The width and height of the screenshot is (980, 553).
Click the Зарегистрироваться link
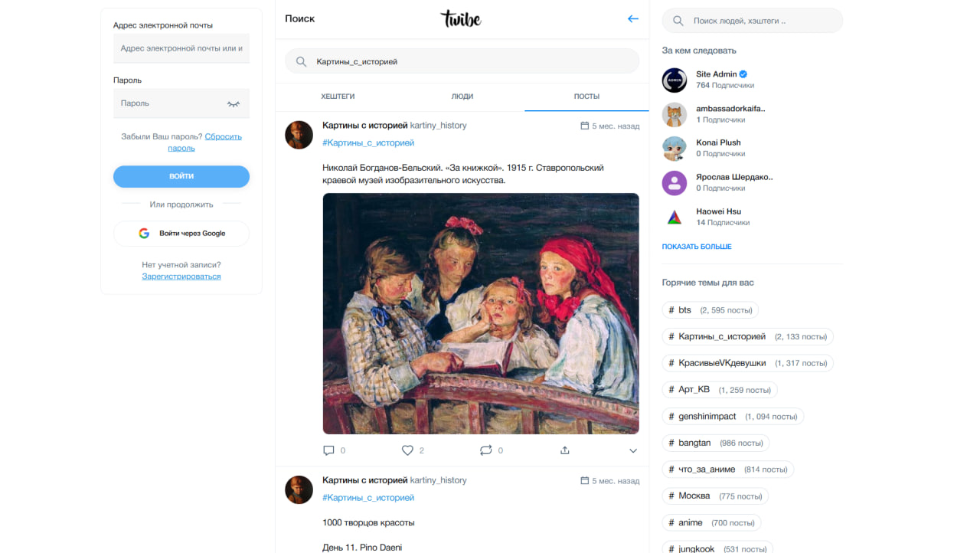[181, 276]
